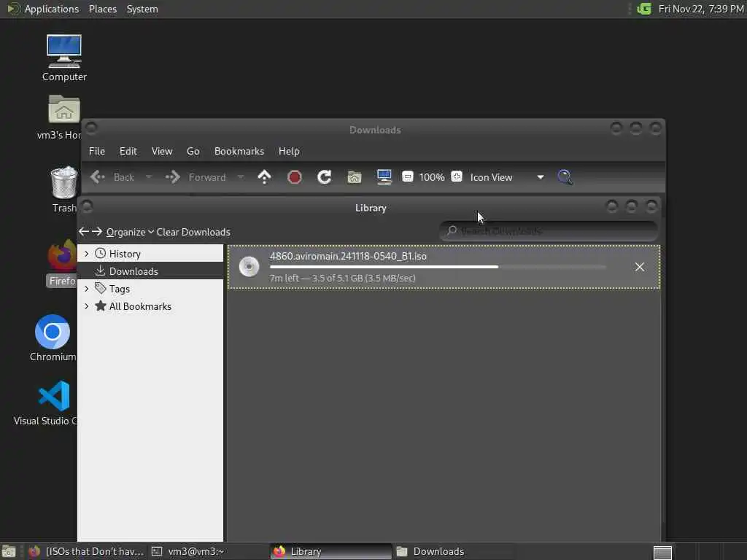Zoom in with the plus icon
This screenshot has height=560, width=747.
coord(457,176)
